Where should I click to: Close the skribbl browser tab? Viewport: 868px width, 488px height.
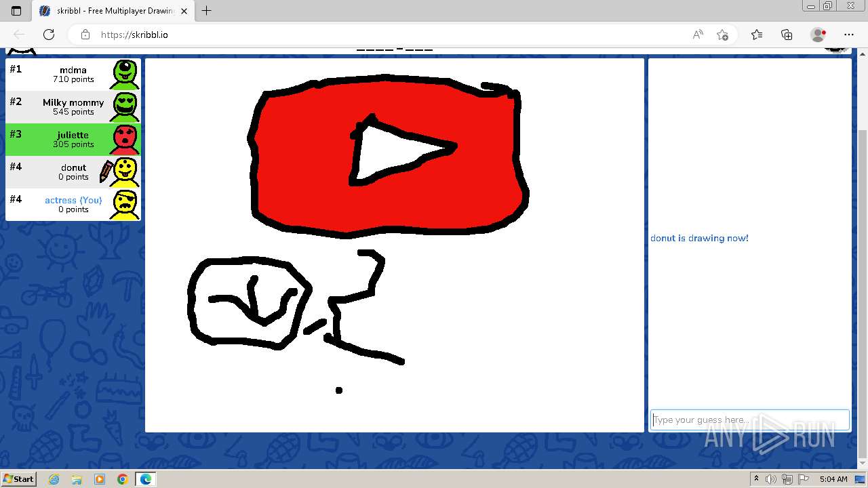click(184, 11)
